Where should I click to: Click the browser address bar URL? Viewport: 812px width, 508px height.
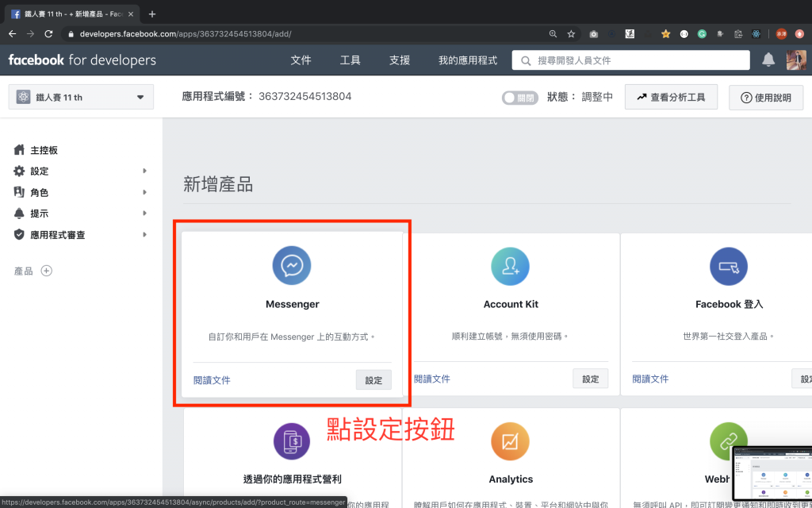pyautogui.click(x=186, y=34)
